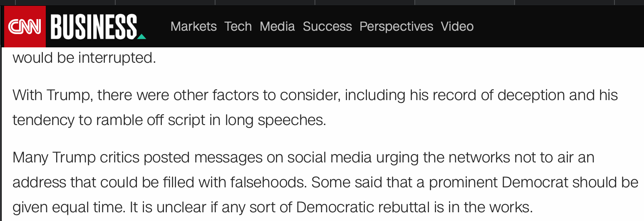Viewport: 644px width, 221px height.
Task: Click the red CNN logo
Action: click(25, 27)
